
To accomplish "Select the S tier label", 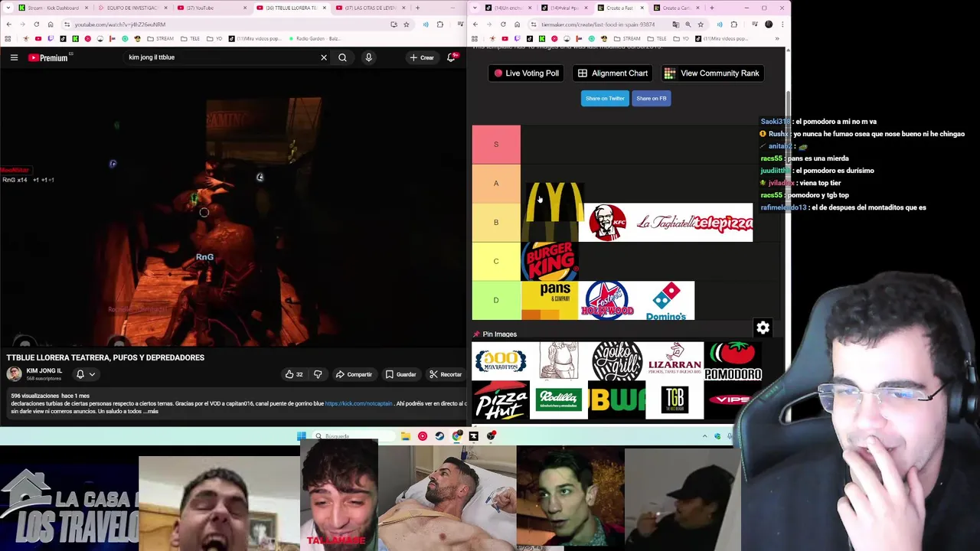I will click(x=496, y=145).
